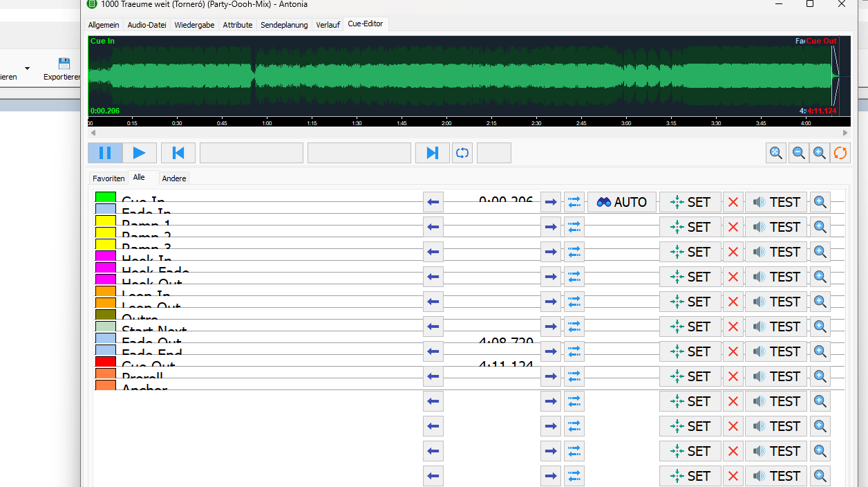The image size is (868, 487).
Task: Open the dropdown arrow left of Exportieren
Action: coord(27,68)
